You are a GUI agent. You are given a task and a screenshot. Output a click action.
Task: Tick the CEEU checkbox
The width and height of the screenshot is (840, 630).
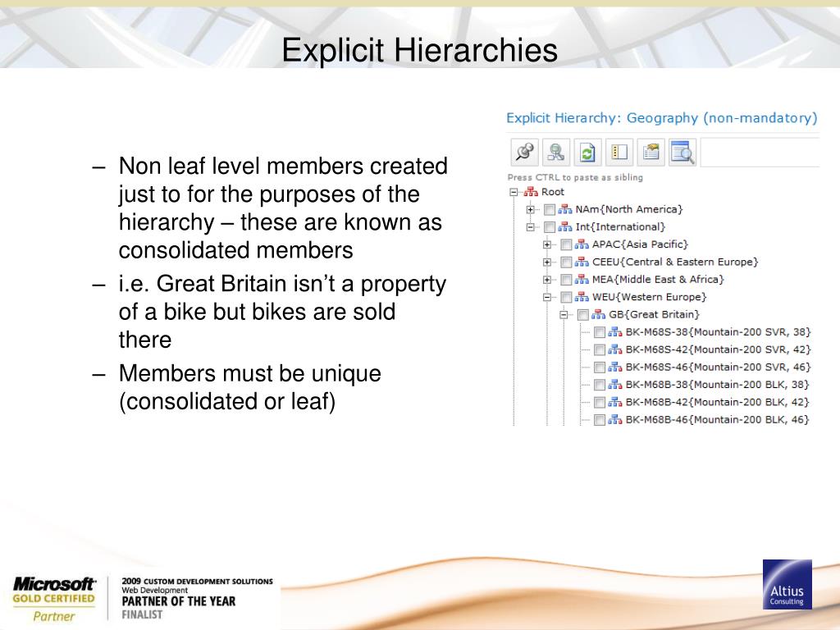[566, 262]
